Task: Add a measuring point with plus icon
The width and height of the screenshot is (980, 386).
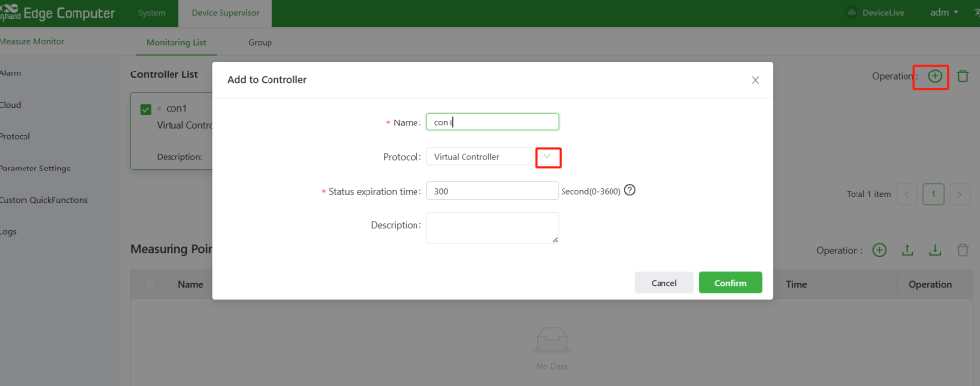Action: [x=879, y=250]
